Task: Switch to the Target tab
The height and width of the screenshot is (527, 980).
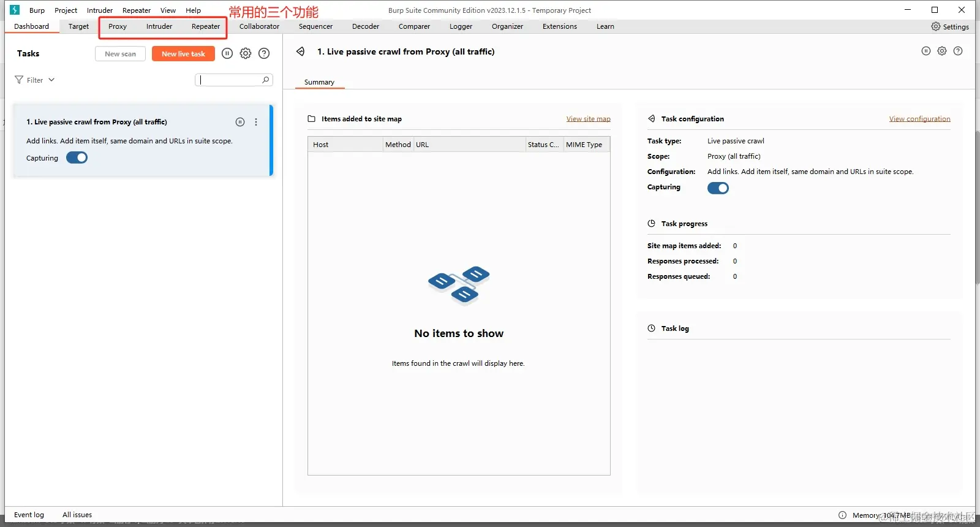Action: 78,26
